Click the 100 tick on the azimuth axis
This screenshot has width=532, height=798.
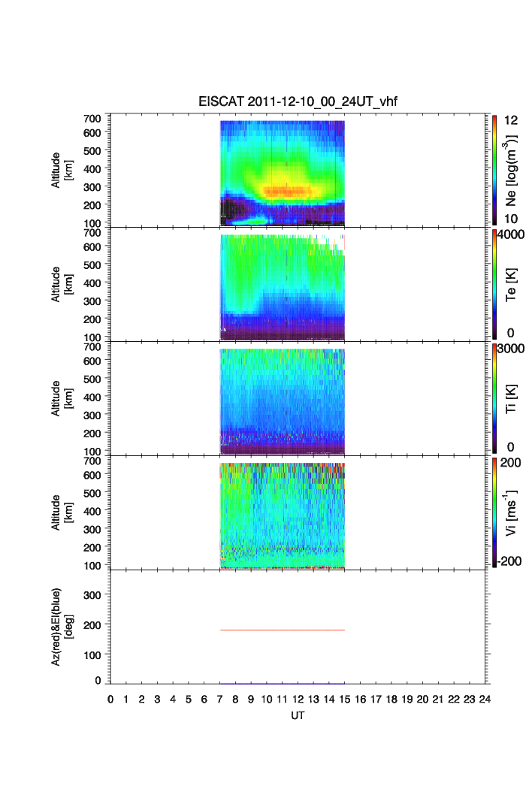coord(92,655)
